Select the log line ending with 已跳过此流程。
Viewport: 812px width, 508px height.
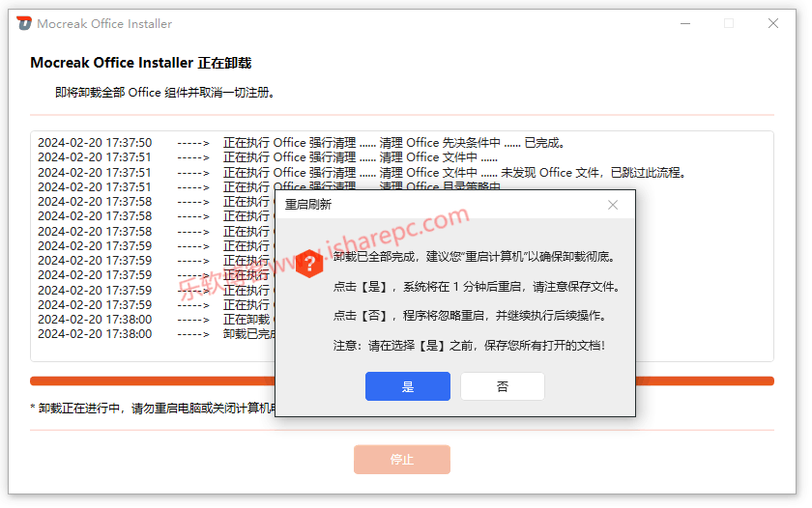click(362, 173)
